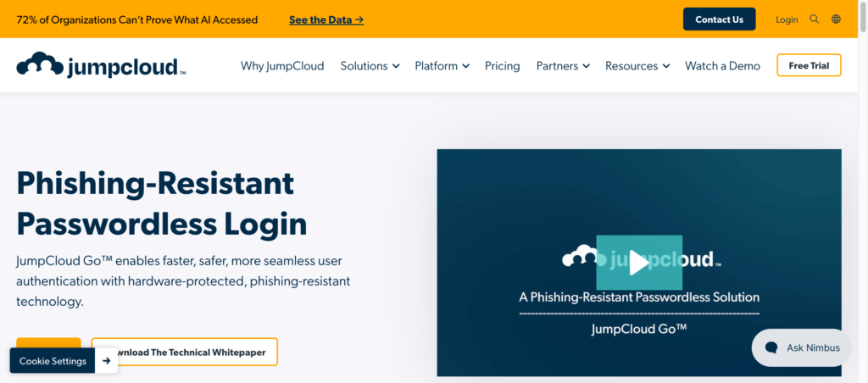Click the Phishing-Resistant Passwordless Login heading
This screenshot has height=383, width=868.
tap(162, 203)
